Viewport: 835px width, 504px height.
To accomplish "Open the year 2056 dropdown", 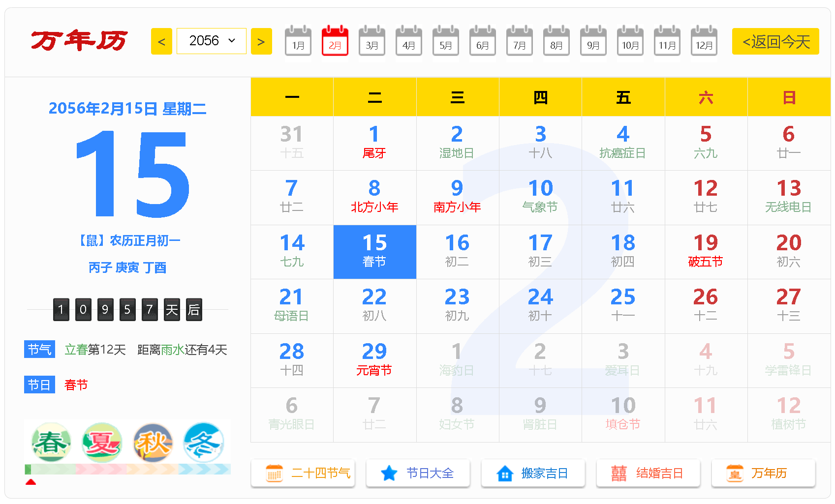I will tap(212, 41).
